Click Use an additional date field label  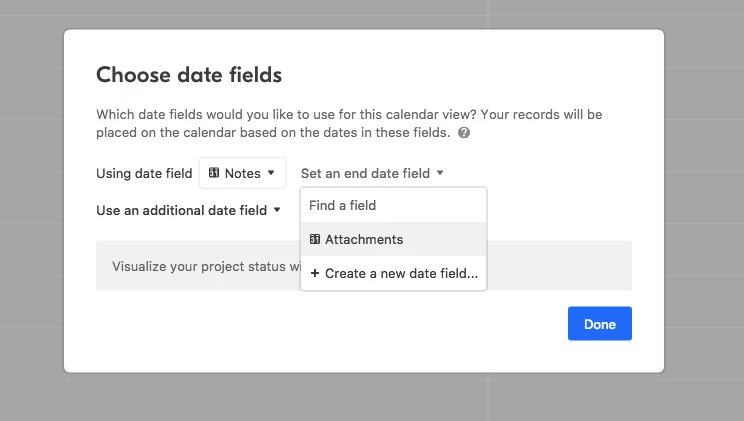tap(182, 210)
